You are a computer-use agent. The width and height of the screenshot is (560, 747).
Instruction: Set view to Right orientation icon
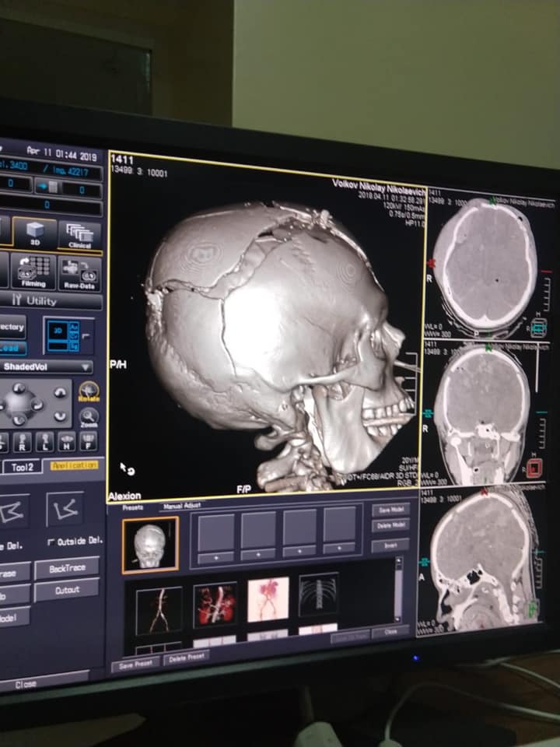23,441
